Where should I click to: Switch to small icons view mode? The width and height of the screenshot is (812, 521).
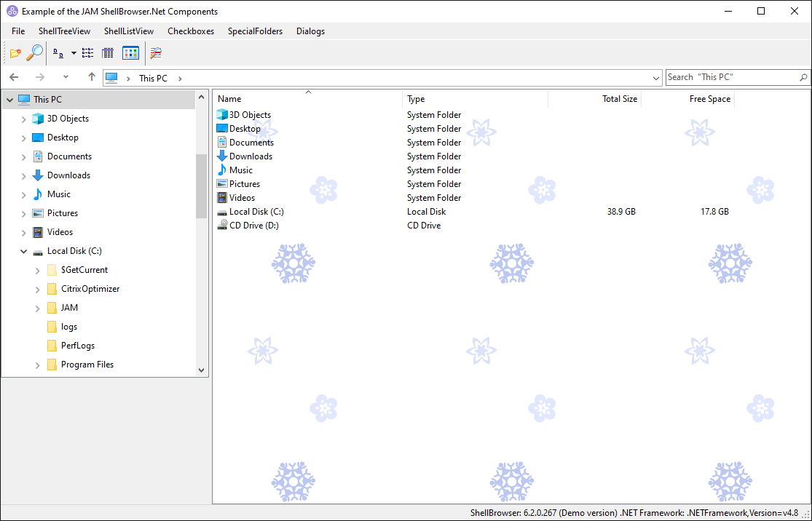point(58,53)
